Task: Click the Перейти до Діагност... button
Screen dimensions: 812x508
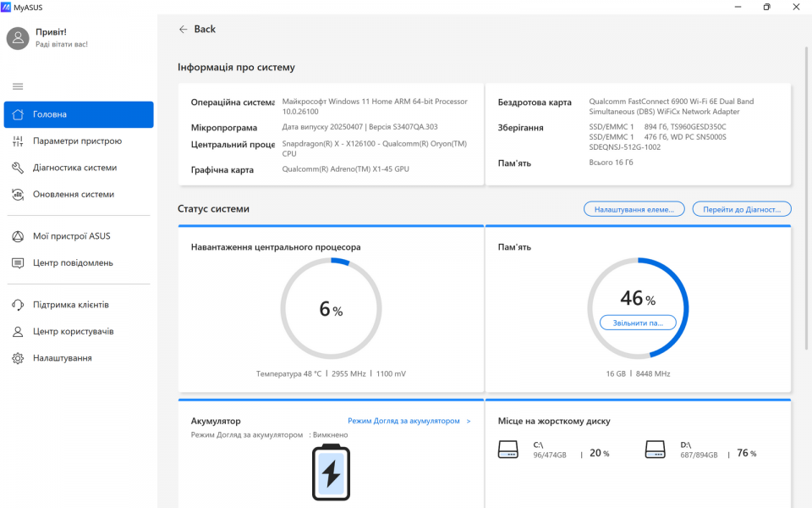Action: tap(741, 209)
